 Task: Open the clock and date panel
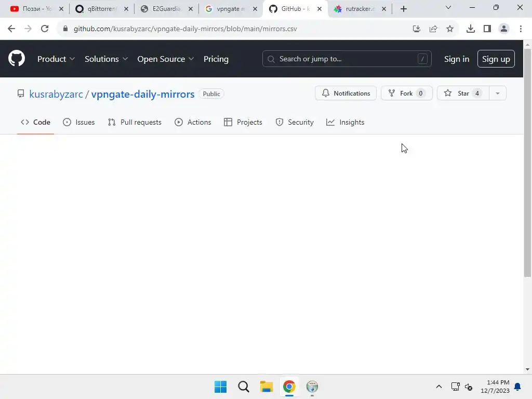(495, 387)
